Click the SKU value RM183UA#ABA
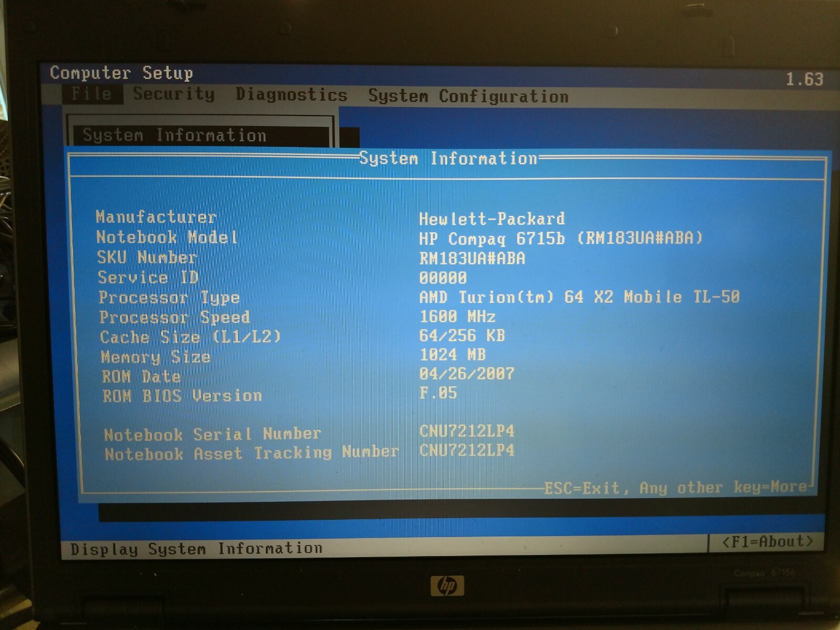 coord(472,258)
